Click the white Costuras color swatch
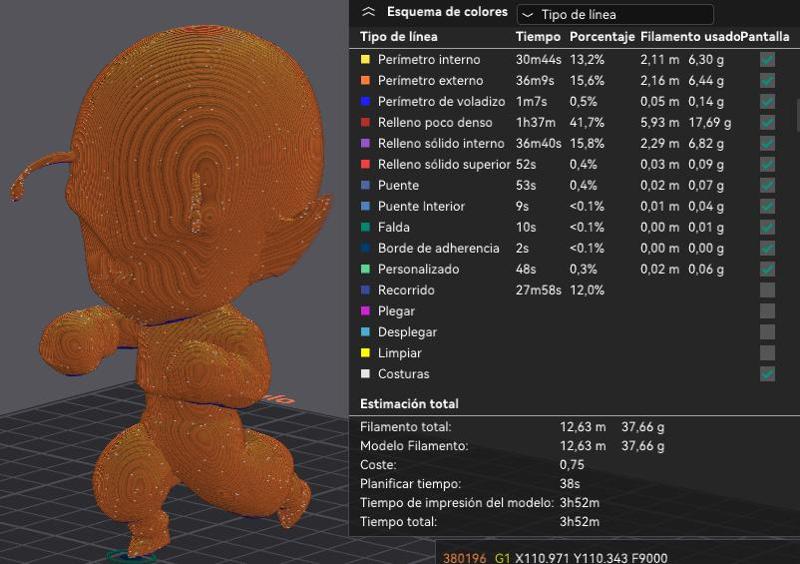The width and height of the screenshot is (800, 564). 365,373
